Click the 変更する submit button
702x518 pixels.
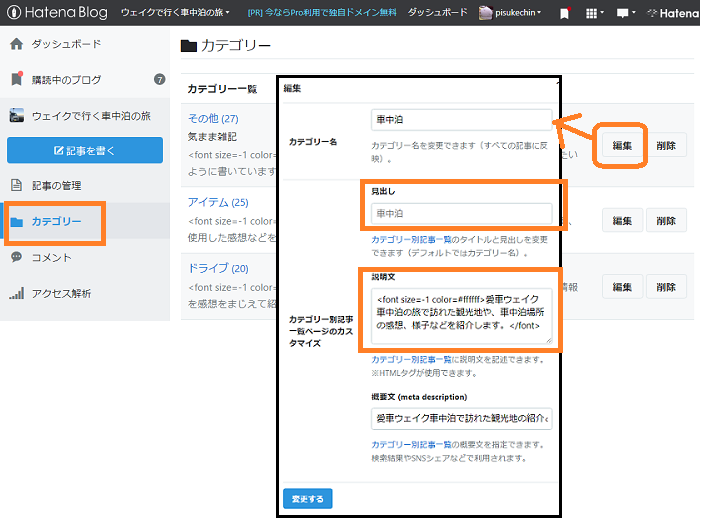[x=308, y=498]
